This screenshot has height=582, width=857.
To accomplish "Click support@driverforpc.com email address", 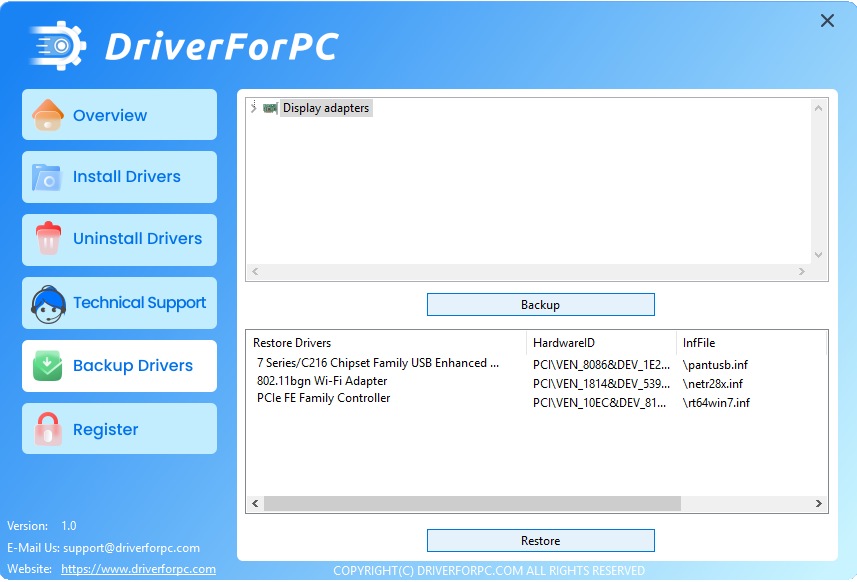I will point(131,548).
